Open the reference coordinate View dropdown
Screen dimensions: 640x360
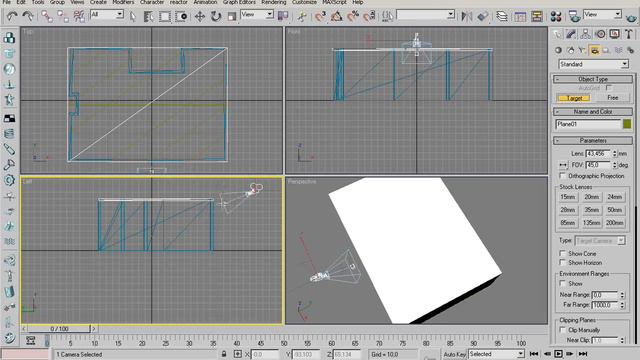[x=257, y=15]
